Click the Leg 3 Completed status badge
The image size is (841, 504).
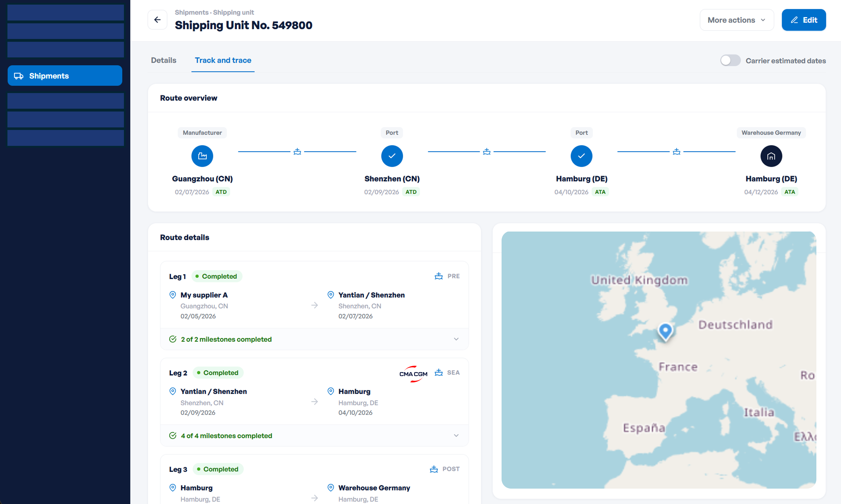(x=218, y=469)
